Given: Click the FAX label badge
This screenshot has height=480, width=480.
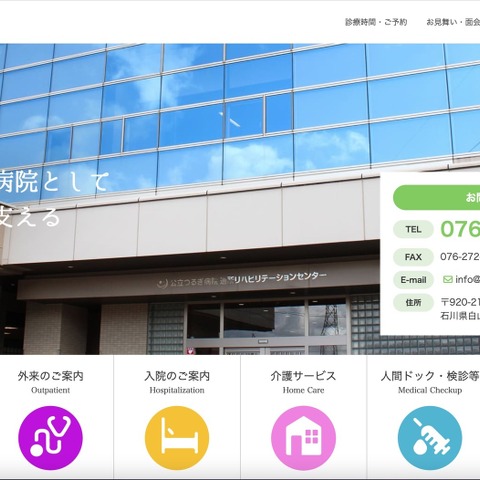Looking at the screenshot, I should point(413,257).
